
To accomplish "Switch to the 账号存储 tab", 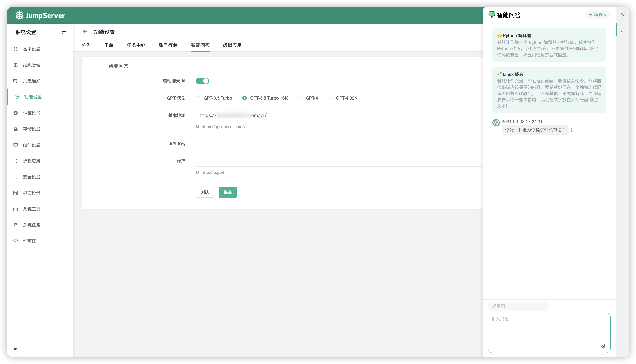I will point(168,45).
